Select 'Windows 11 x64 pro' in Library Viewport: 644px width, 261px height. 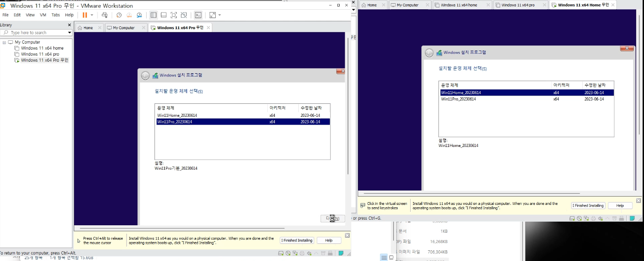(x=40, y=54)
